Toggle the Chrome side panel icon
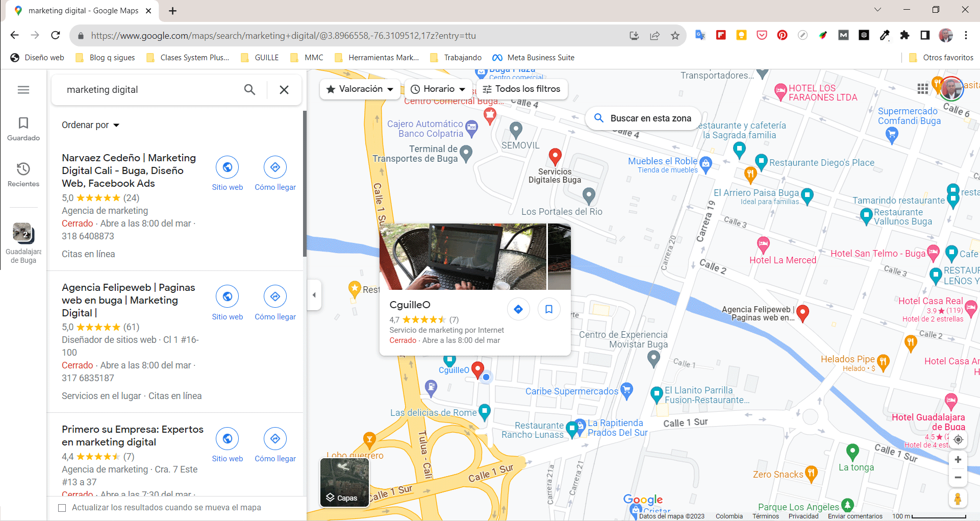Viewport: 980px width, 521px height. pyautogui.click(x=925, y=35)
